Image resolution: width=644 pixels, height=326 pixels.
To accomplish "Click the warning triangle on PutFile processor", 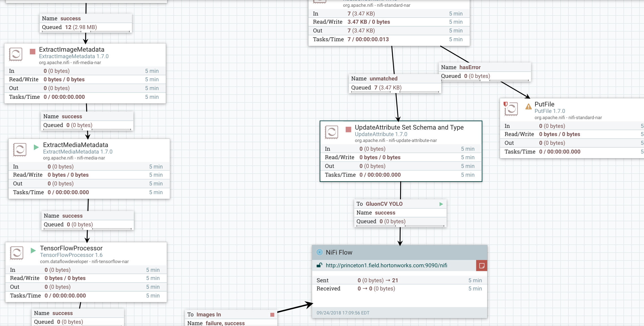I will point(528,107).
